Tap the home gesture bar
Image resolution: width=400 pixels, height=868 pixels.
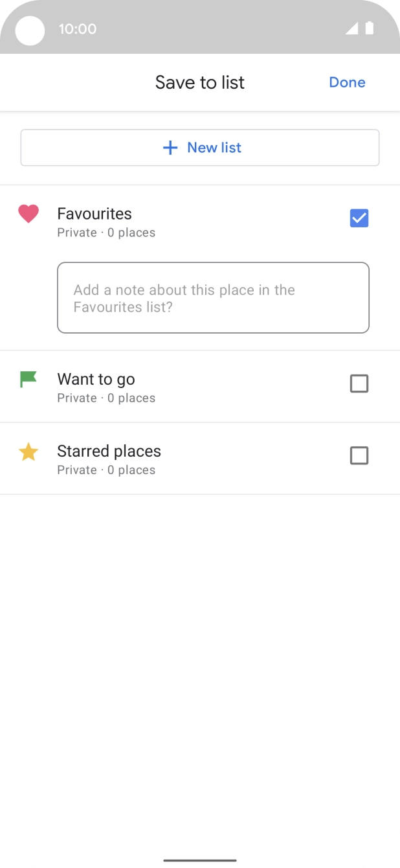tap(200, 860)
